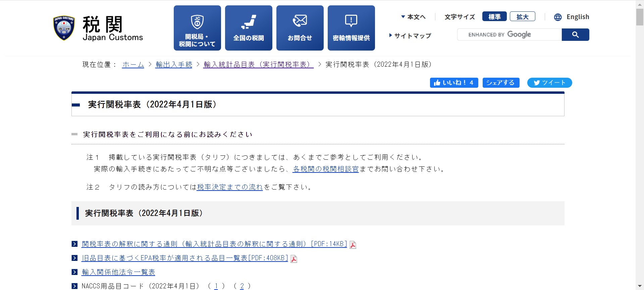Open お問合せ contact tile

tap(300, 28)
